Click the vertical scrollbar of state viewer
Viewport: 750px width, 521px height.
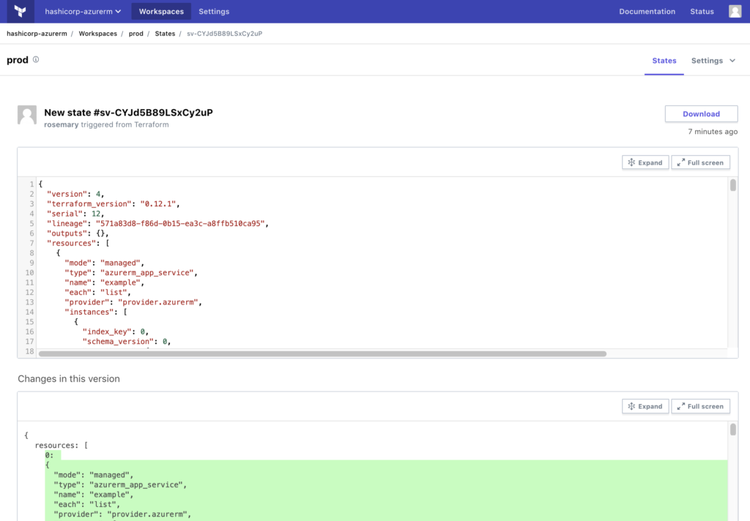pyautogui.click(x=733, y=186)
